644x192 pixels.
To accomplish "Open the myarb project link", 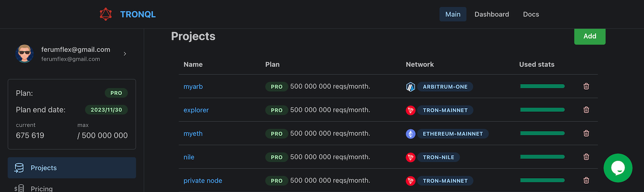I will 193,86.
